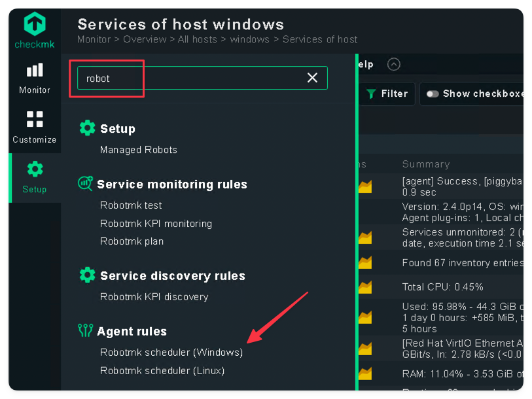
Task: Click the graph icon next to RAM summary
Action: click(x=364, y=374)
